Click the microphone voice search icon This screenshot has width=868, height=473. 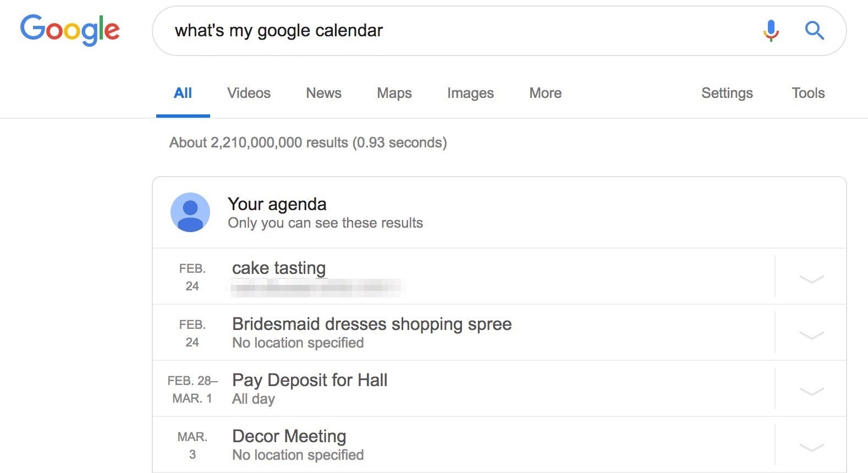771,30
